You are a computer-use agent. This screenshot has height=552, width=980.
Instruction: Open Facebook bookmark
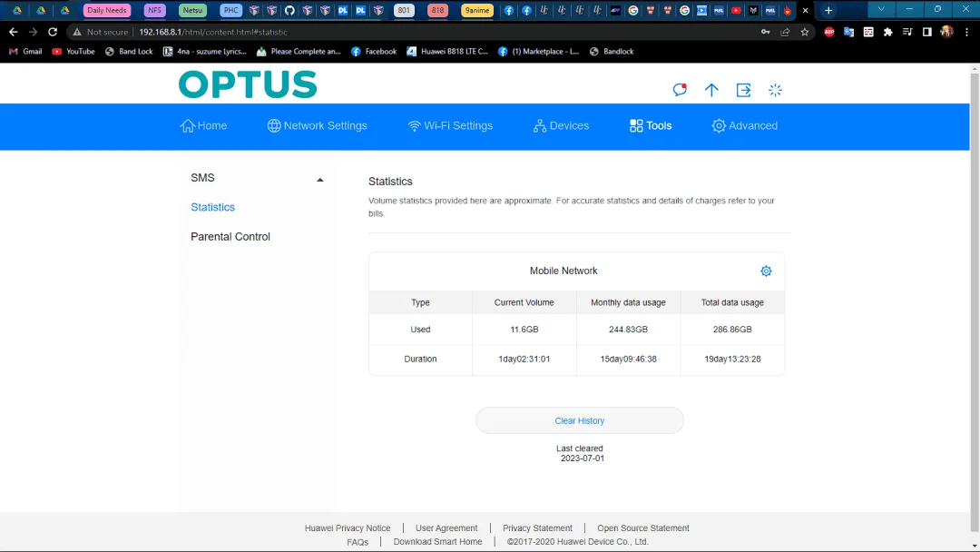click(x=374, y=51)
